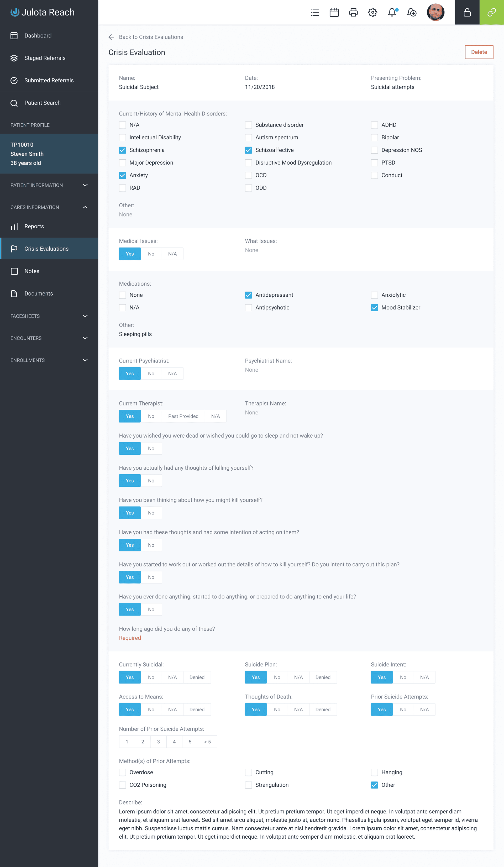Click the Delete button for this evaluation
Image resolution: width=504 pixels, height=867 pixels.
478,53
